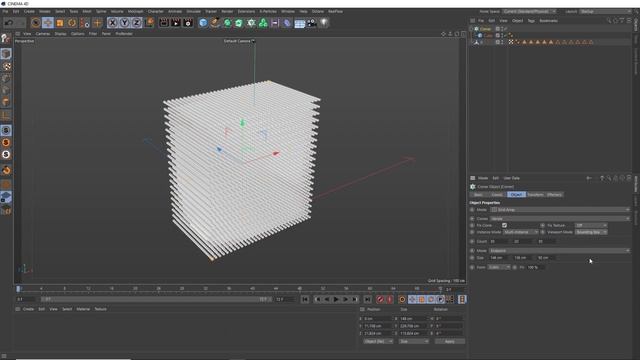
Task: Open the Object (Rel) coordinate dropdown
Action: tap(378, 341)
